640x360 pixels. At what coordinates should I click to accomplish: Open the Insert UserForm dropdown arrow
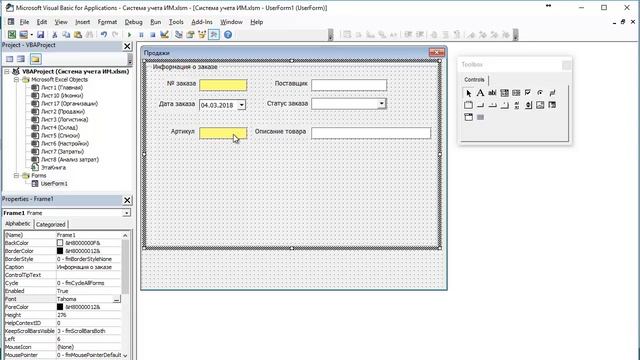[x=31, y=35]
